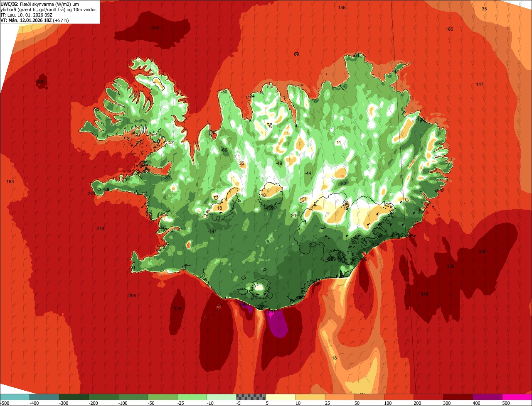The image size is (532, 406).
Task: Click the map value "-49"
Action: tap(279, 164)
